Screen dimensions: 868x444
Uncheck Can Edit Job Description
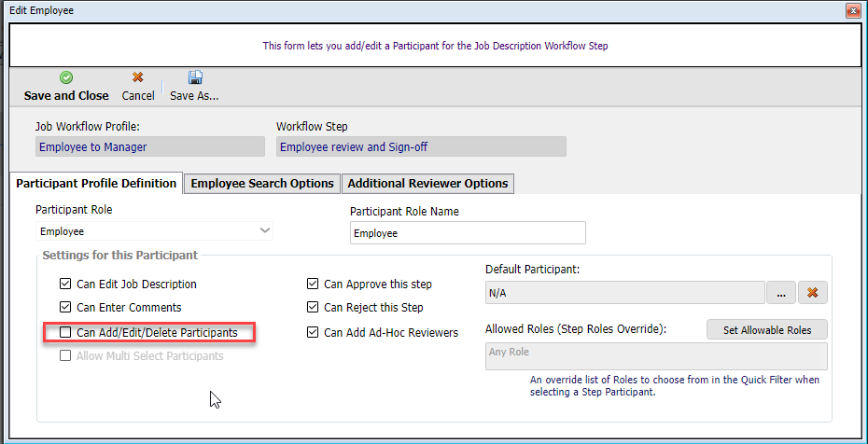coord(65,284)
